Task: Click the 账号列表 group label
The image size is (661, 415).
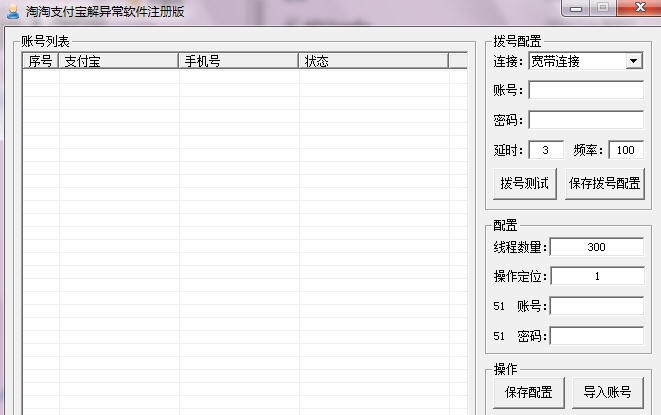Action: coord(45,41)
